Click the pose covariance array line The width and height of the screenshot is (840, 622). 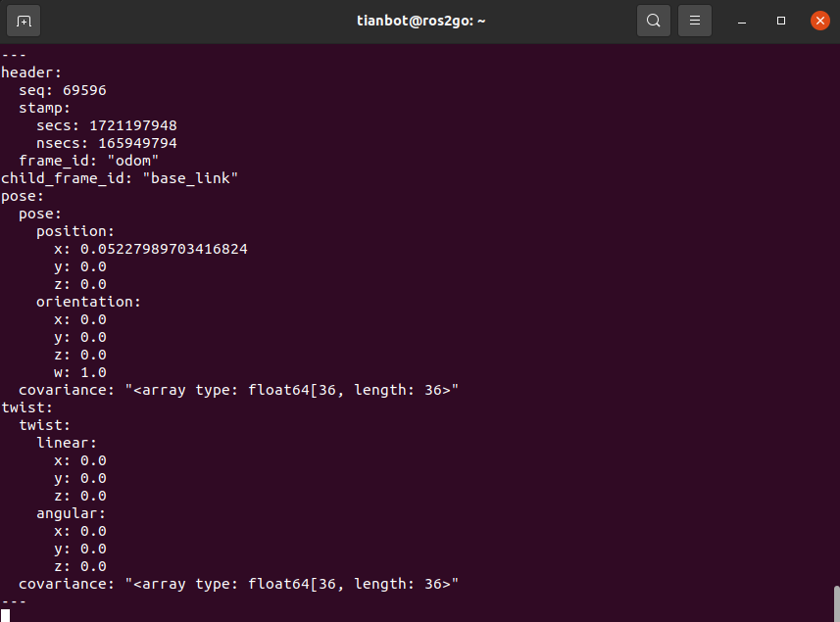tap(239, 390)
